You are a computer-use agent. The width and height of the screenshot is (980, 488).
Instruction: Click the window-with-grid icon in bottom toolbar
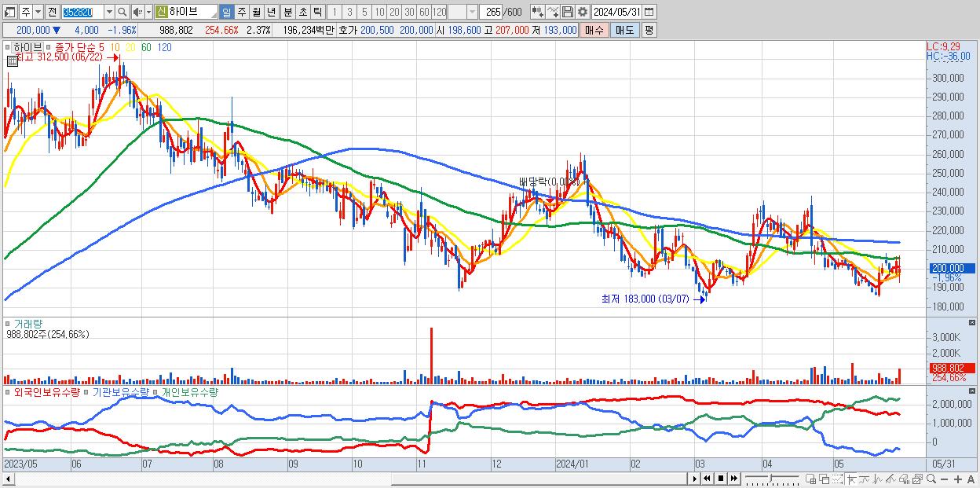coord(811,479)
